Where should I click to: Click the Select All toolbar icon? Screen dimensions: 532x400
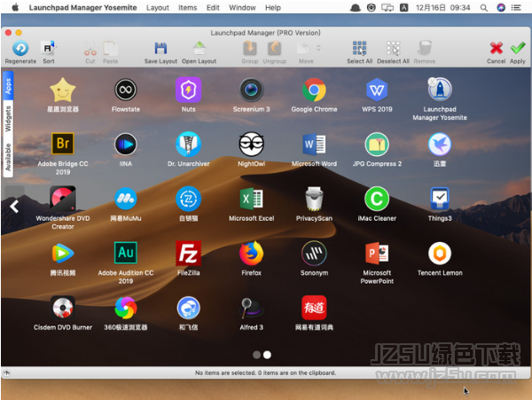tap(359, 49)
